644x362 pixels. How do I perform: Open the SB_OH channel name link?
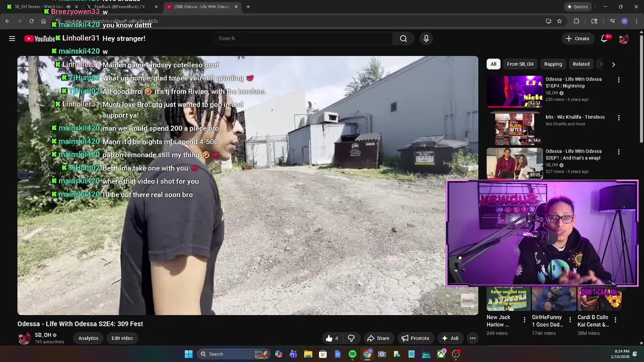(43, 335)
